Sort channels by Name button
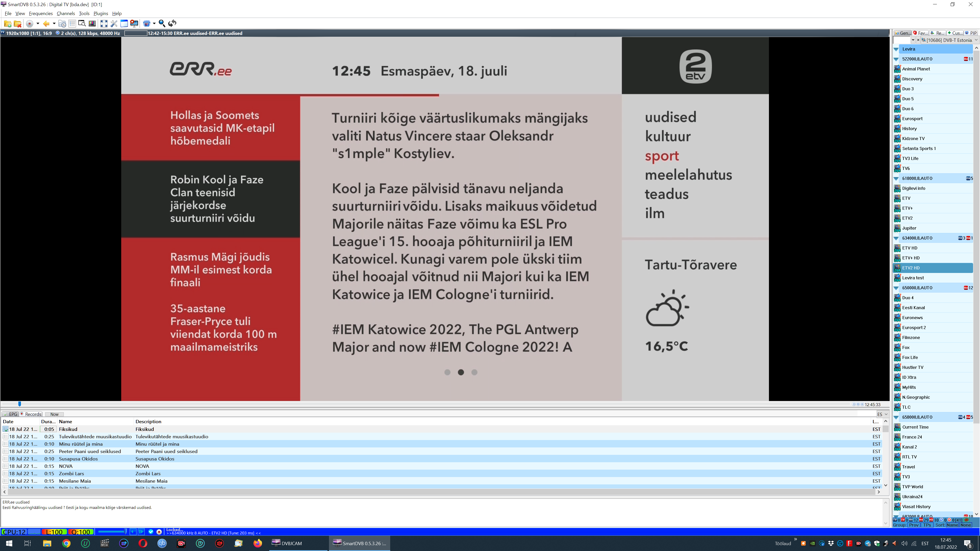The image size is (980, 551). [x=952, y=525]
